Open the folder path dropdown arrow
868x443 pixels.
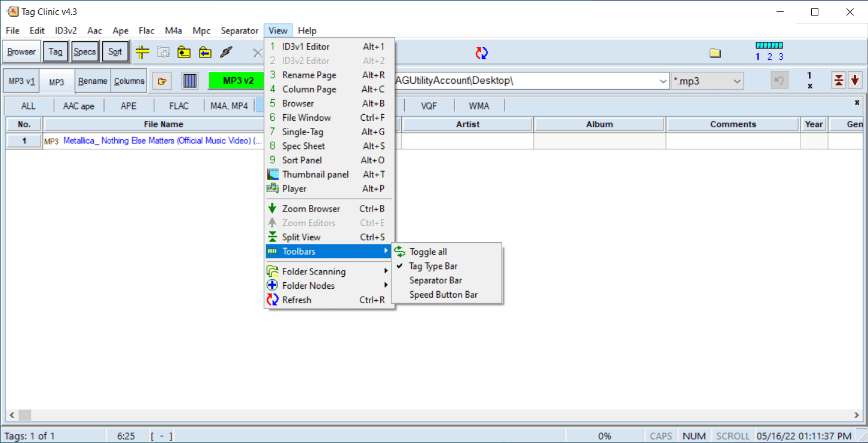[x=662, y=81]
